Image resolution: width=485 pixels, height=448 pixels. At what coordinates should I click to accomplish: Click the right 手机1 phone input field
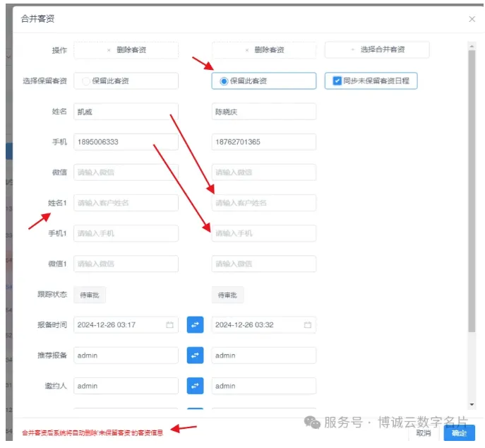click(x=263, y=233)
